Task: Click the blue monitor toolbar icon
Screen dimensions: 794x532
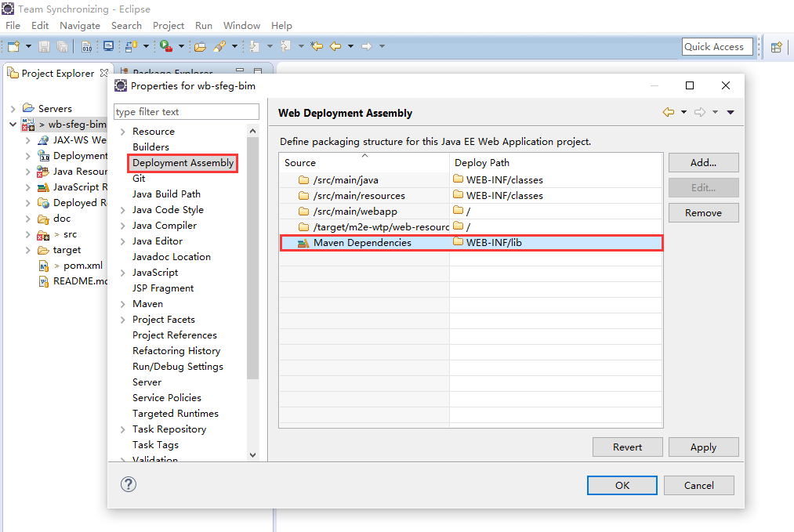Action: [108, 46]
